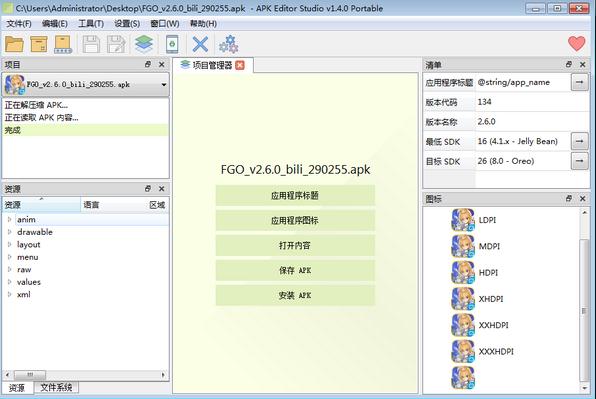
Task: Float the 清单 panel with its undock icon
Action: (569, 64)
